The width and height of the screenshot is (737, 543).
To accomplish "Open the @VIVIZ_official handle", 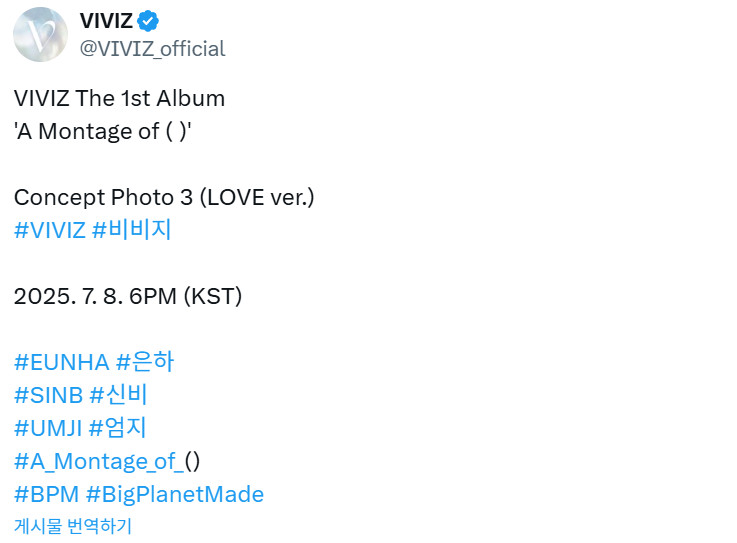I will click(x=152, y=48).
